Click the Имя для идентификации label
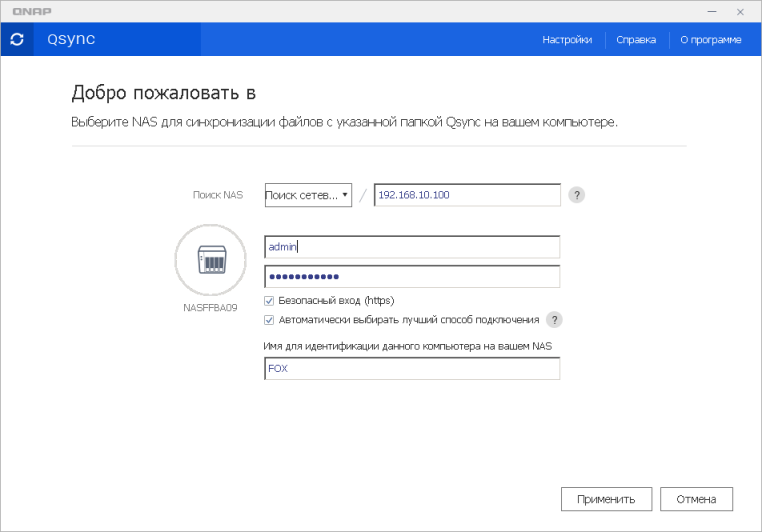Screen dimensions: 762x532 [x=407, y=346]
